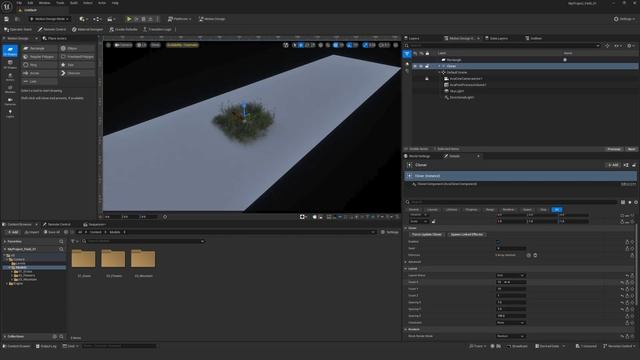This screenshot has height=360, width=640.
Task: Select the Arrow shape tool
Action: 40,73
